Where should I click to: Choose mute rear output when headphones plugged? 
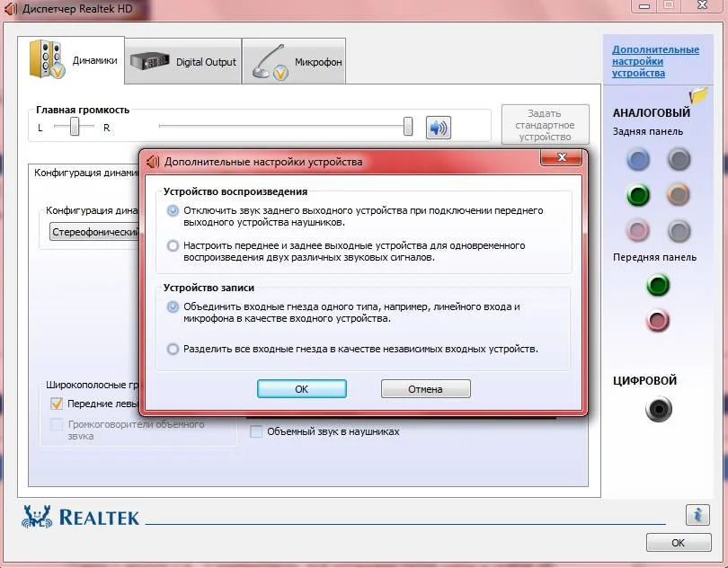173,210
